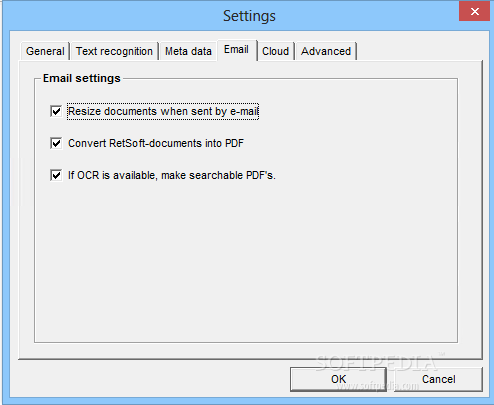Image resolution: width=494 pixels, height=405 pixels.
Task: Click the 'Convert RetSoft-documents into PDF' label text
Action: pyautogui.click(x=156, y=143)
